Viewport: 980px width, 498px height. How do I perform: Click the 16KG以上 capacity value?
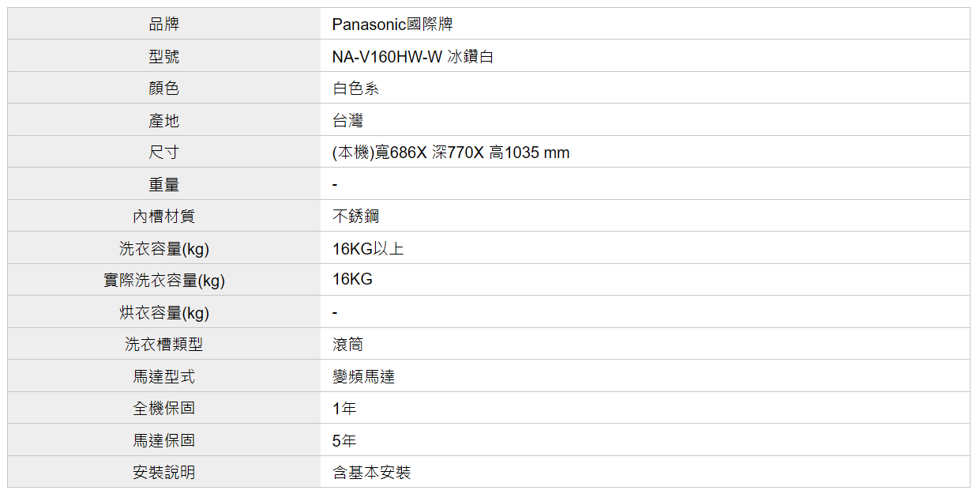coord(368,249)
